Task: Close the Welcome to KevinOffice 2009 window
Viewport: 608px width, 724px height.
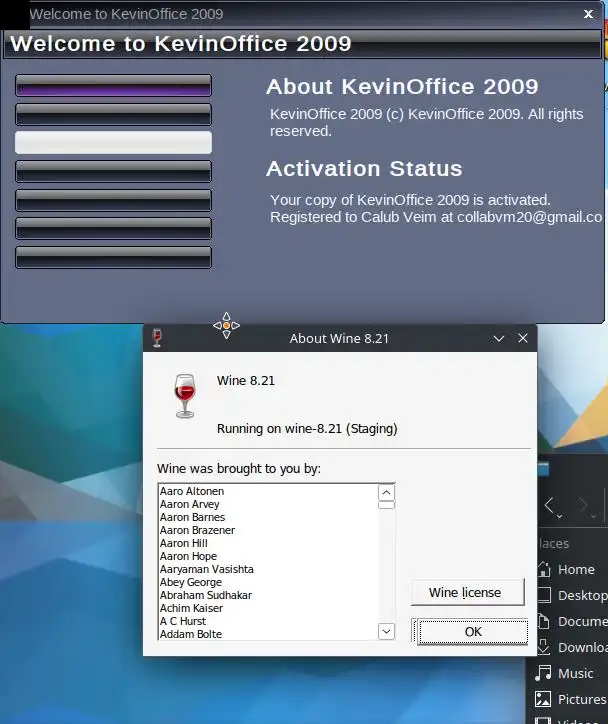Action: point(588,14)
